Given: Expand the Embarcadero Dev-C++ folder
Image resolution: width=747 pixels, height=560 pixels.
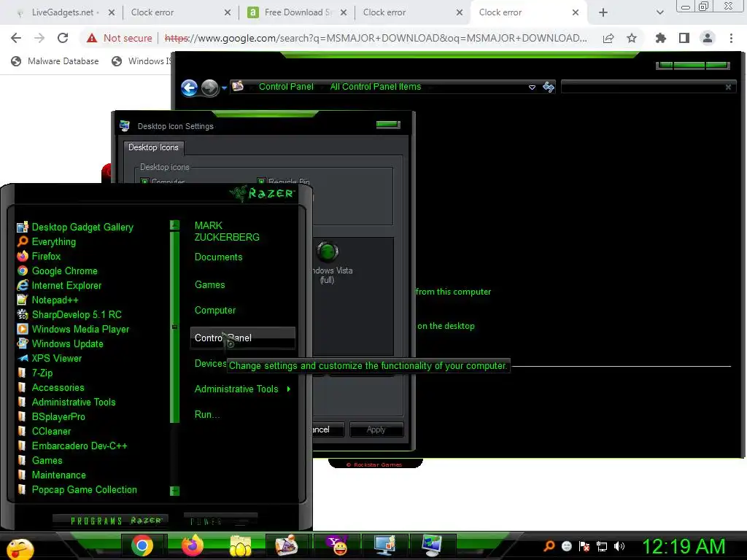Looking at the screenshot, I should point(72,446).
